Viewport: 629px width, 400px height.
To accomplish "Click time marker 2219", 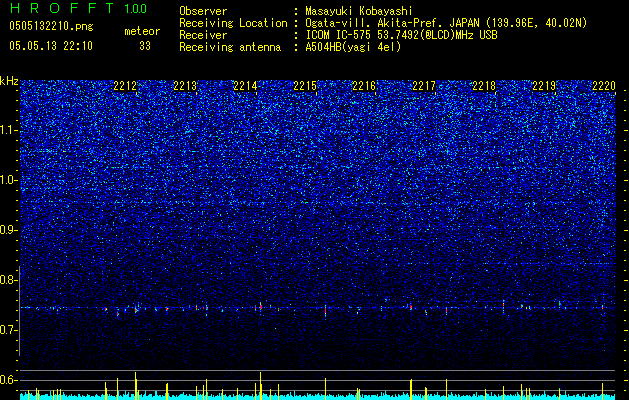I will [x=544, y=86].
